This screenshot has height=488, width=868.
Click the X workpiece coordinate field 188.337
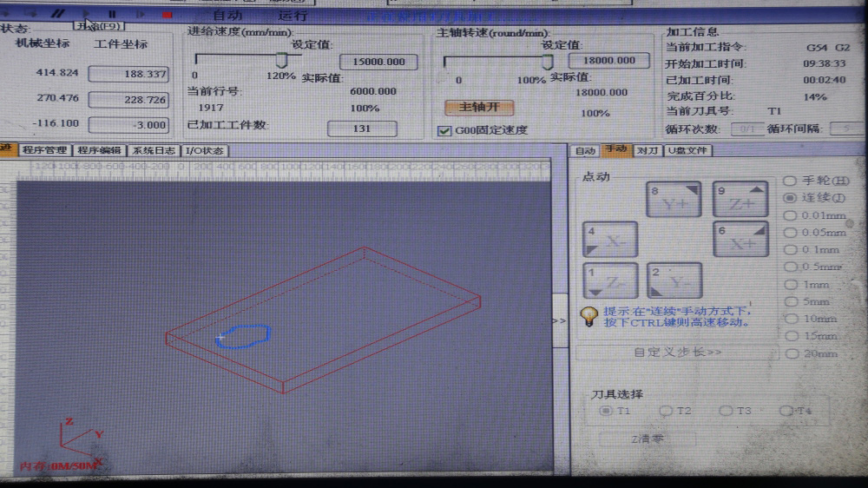coord(128,74)
